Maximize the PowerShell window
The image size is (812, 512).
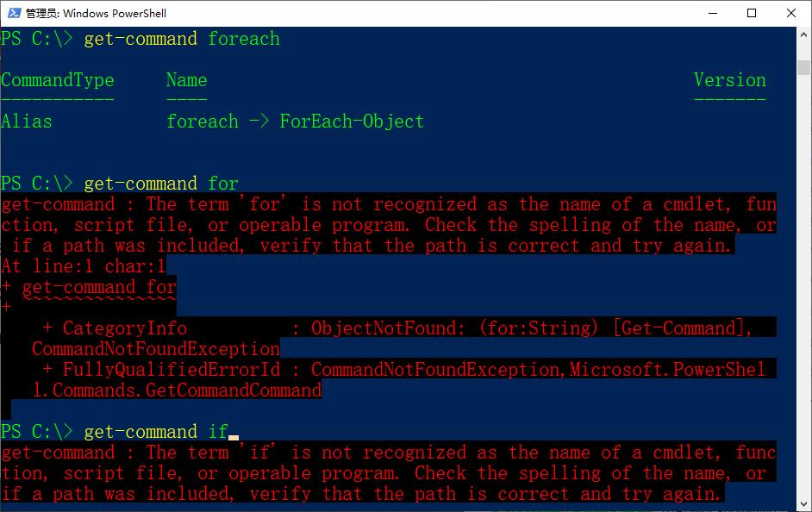tap(752, 13)
